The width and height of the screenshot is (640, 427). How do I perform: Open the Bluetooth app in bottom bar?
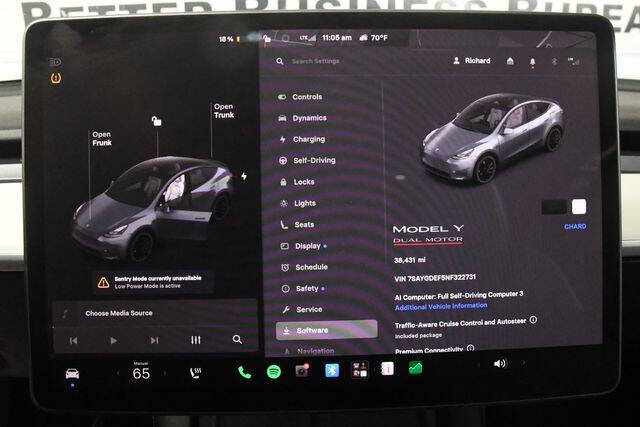[332, 370]
